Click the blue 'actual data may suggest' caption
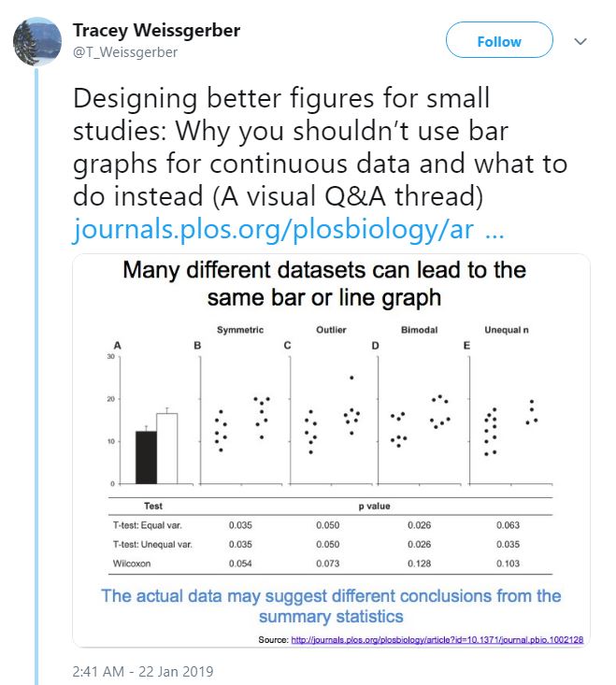616x685 pixels. (331, 606)
